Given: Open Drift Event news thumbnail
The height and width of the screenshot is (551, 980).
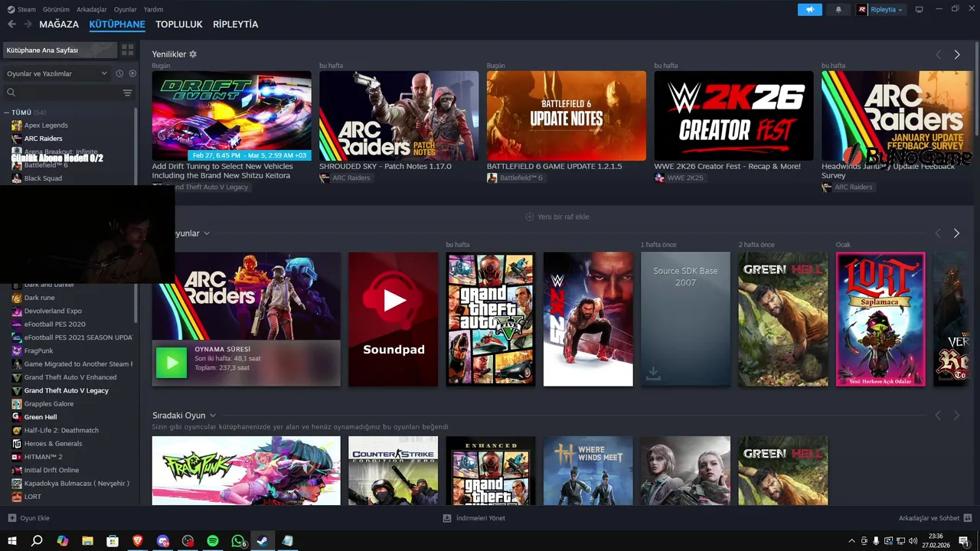Looking at the screenshot, I should click(231, 116).
